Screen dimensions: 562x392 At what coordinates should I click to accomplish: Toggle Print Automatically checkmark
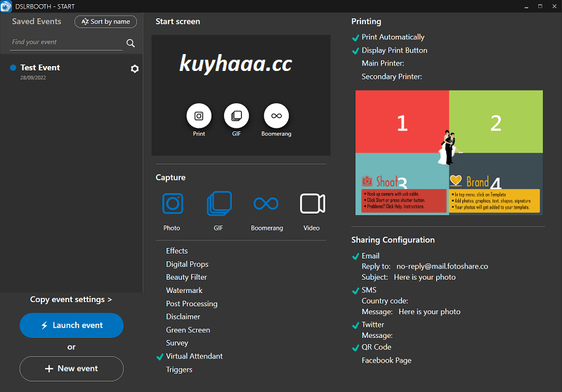pos(355,38)
